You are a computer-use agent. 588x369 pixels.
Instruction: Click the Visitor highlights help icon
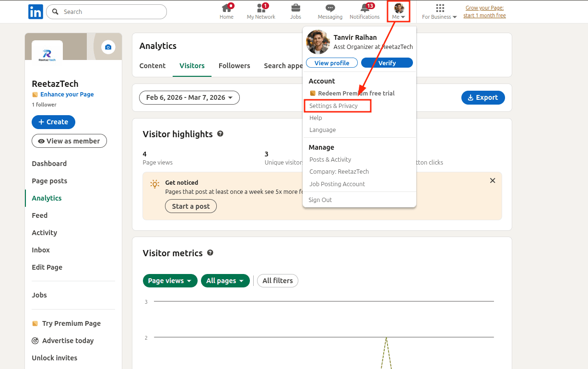click(x=220, y=134)
